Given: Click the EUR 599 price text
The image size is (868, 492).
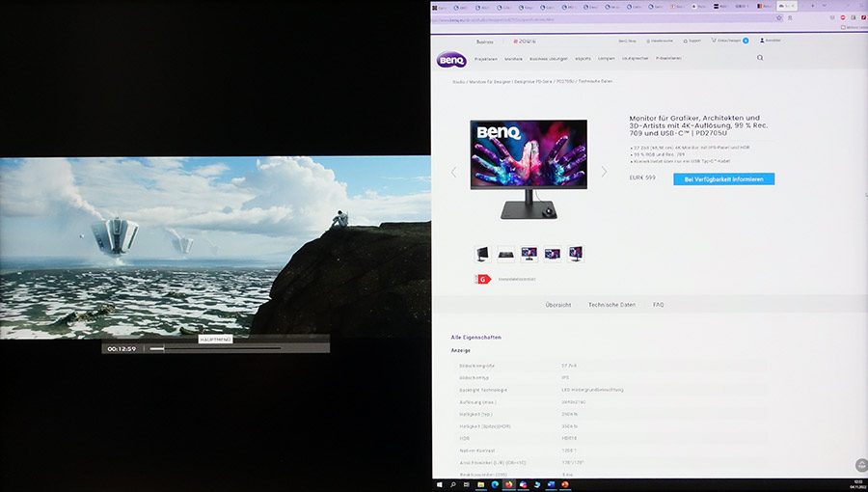Looking at the screenshot, I should pos(642,178).
